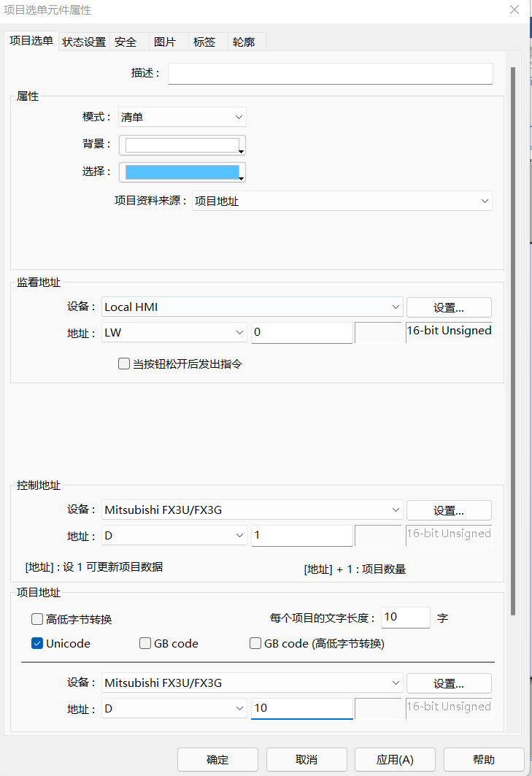Click the 每个项目的文字长度 input field

[x=405, y=618]
